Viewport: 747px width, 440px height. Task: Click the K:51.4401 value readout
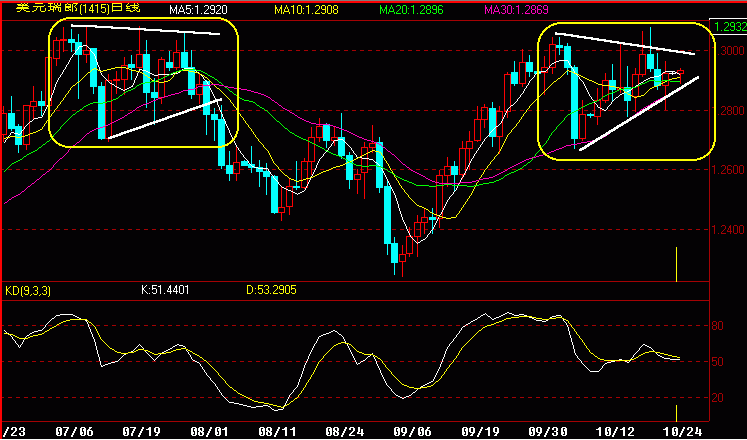[165, 289]
